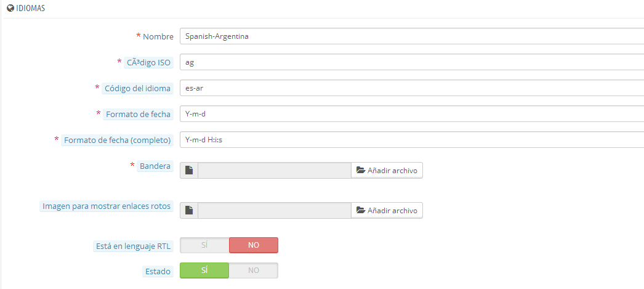Focus the full date format field
Viewport: 644px width, 289px height.
411,140
